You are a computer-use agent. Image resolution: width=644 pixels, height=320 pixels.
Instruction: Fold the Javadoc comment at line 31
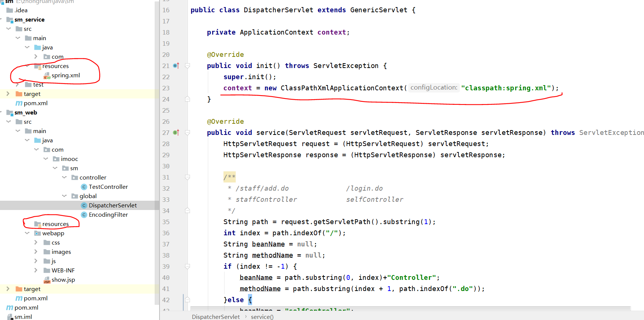click(187, 177)
